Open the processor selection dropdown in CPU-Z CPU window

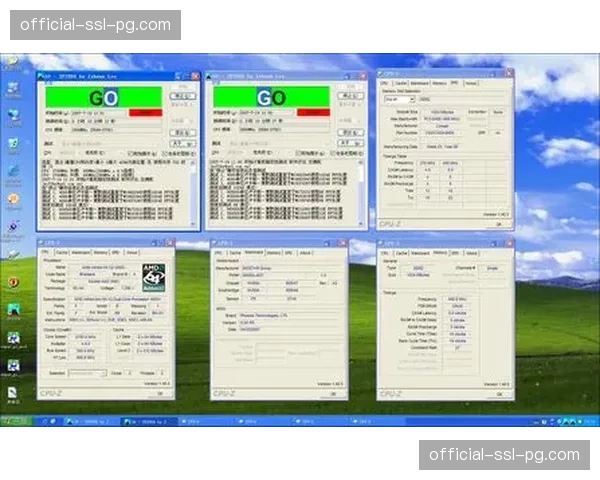click(x=88, y=373)
